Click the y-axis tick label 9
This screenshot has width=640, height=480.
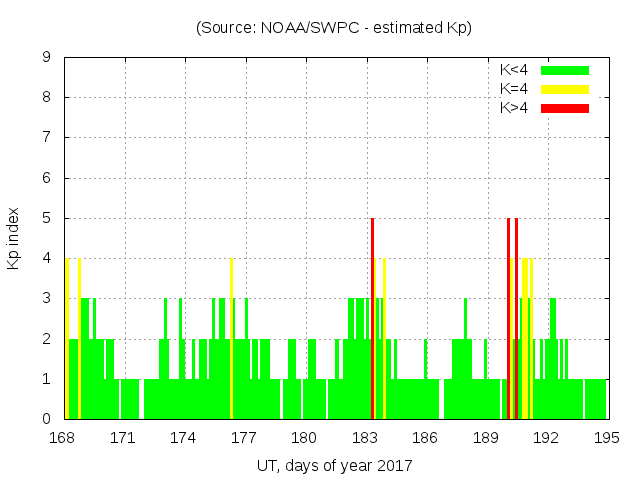(x=47, y=57)
